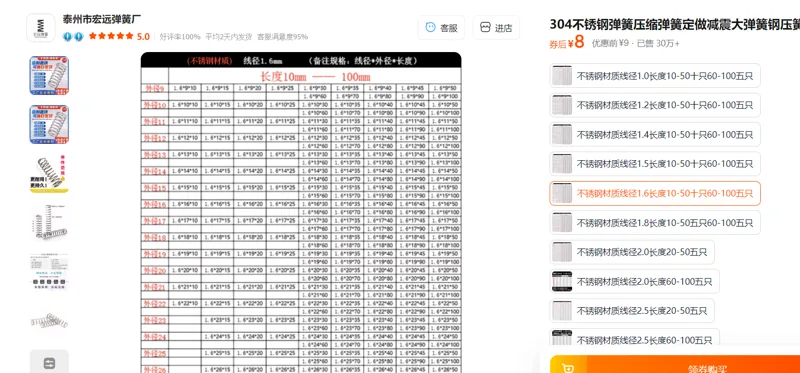Click the shop name 泰州市宏远弹簧厂
The height and width of the screenshot is (373, 800).
(102, 19)
